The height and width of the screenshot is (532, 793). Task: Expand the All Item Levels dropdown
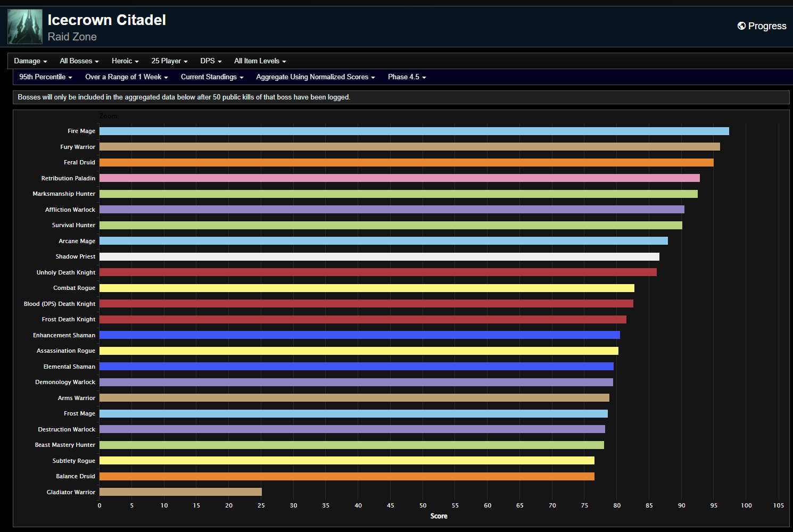click(260, 61)
